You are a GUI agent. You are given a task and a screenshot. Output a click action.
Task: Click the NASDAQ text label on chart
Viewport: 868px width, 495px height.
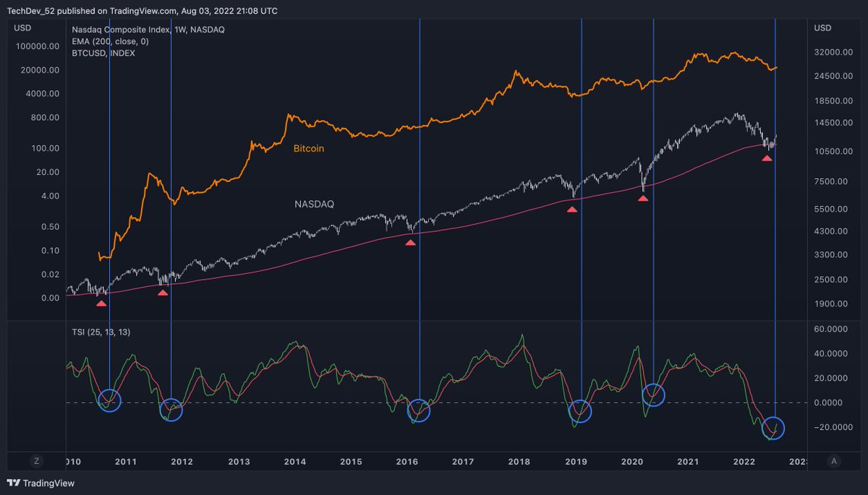pyautogui.click(x=314, y=205)
